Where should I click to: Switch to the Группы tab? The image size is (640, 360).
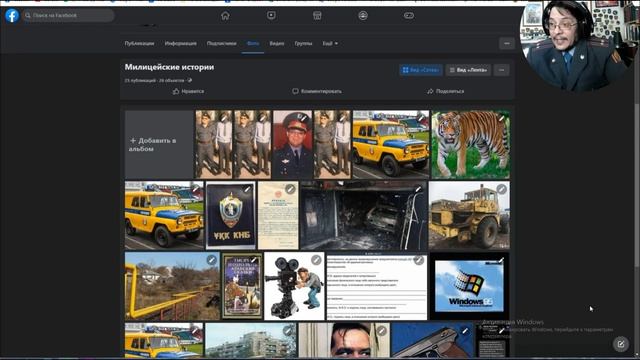(303, 43)
